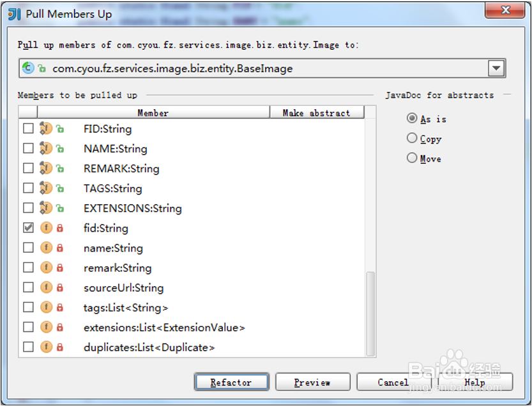Uncheck the fid:String member checkbox
The height and width of the screenshot is (406, 532).
pyautogui.click(x=27, y=228)
